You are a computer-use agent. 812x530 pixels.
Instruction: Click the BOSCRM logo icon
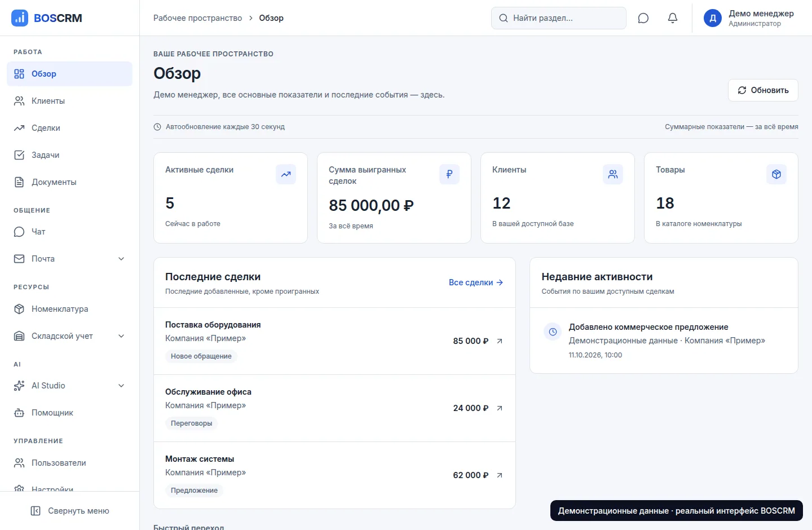click(x=20, y=18)
